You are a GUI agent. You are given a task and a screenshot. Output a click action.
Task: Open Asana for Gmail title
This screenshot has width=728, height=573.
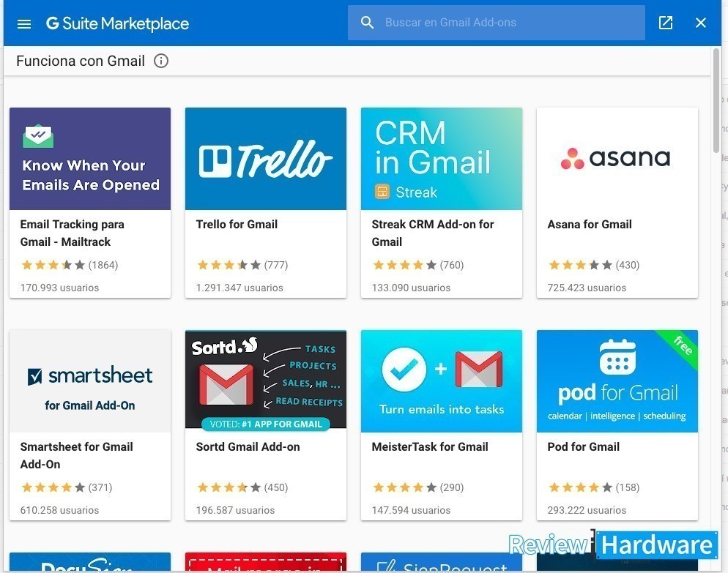[589, 224]
